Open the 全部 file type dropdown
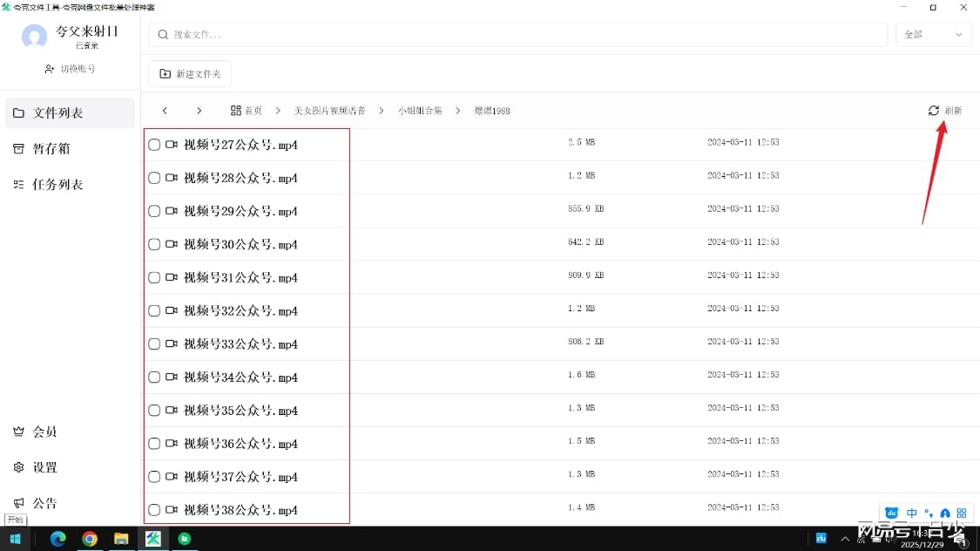Viewport: 980px width, 551px height. pos(933,34)
